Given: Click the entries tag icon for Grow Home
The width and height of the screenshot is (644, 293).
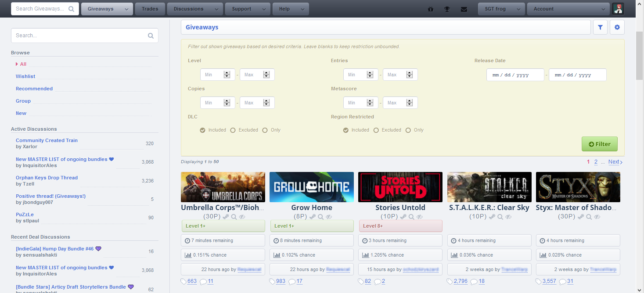Looking at the screenshot, I should [x=272, y=282].
